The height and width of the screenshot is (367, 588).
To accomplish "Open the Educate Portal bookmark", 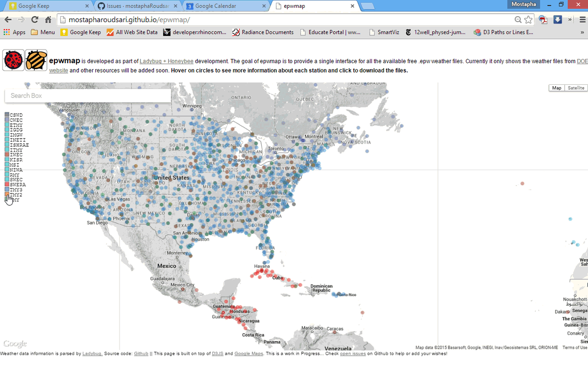I will coord(329,32).
